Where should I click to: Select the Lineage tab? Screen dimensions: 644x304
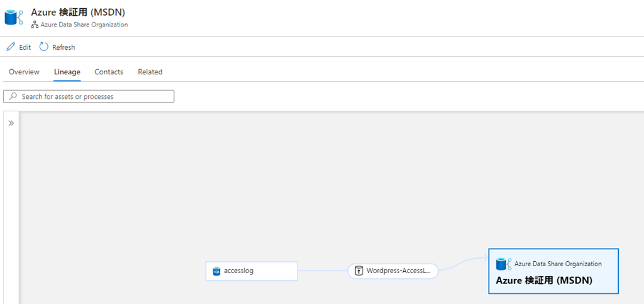click(x=67, y=72)
